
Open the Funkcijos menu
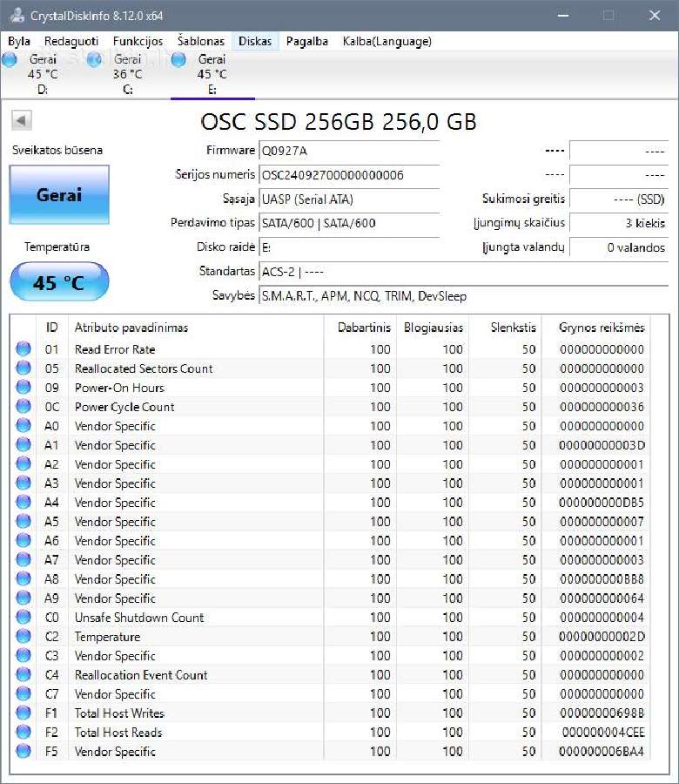138,41
